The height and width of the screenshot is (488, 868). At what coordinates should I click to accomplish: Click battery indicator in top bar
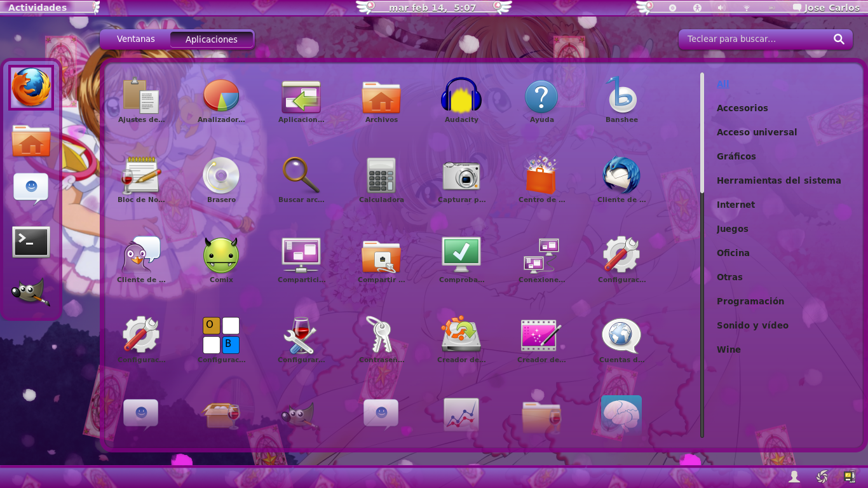[x=771, y=8]
